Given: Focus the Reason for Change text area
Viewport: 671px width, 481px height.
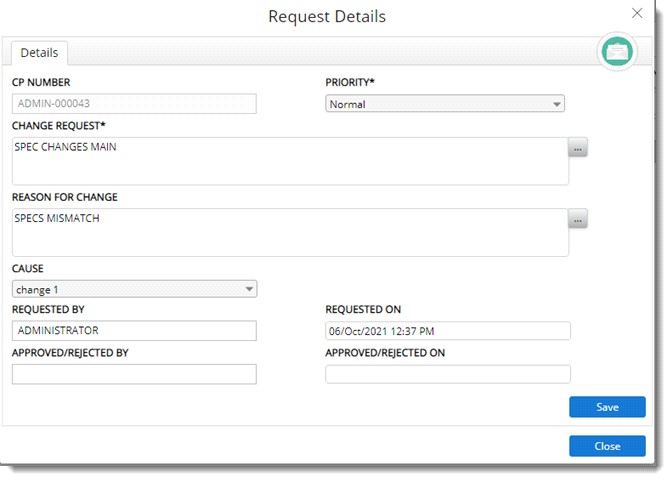Looking at the screenshot, I should [x=290, y=232].
